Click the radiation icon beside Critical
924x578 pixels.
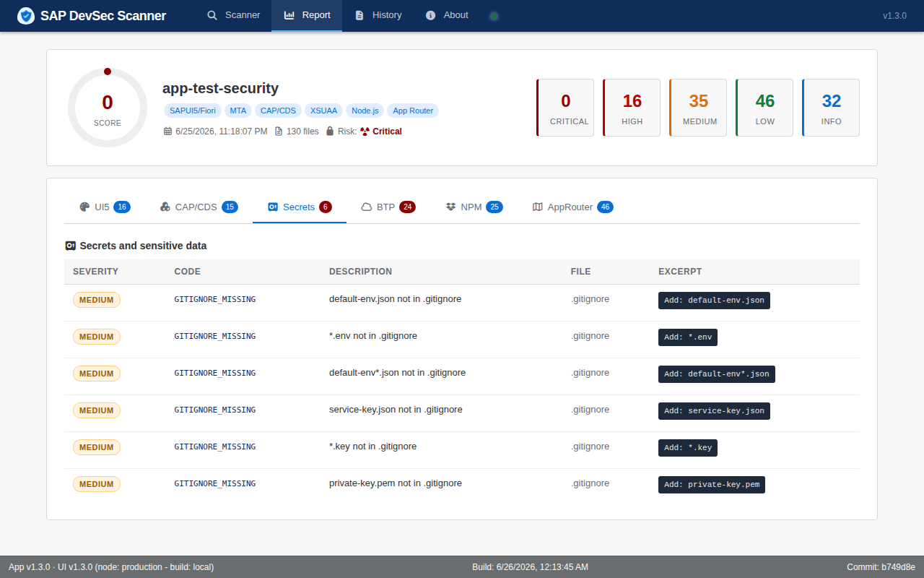click(365, 131)
